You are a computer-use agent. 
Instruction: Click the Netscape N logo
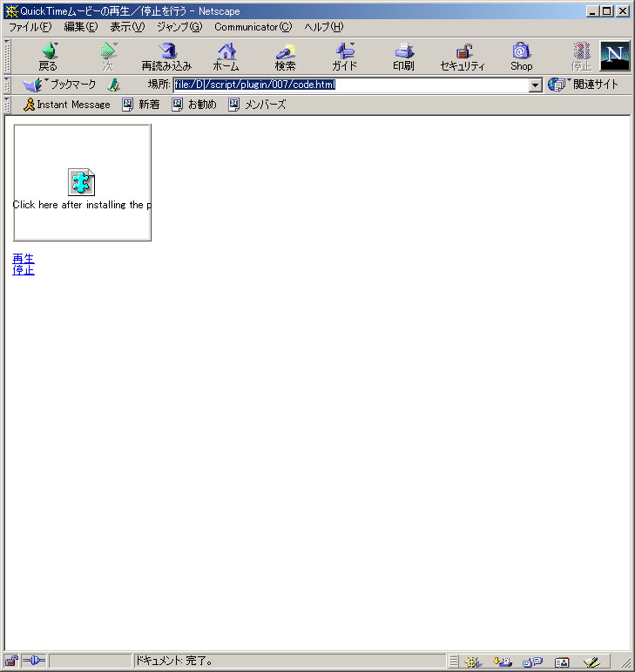click(615, 56)
